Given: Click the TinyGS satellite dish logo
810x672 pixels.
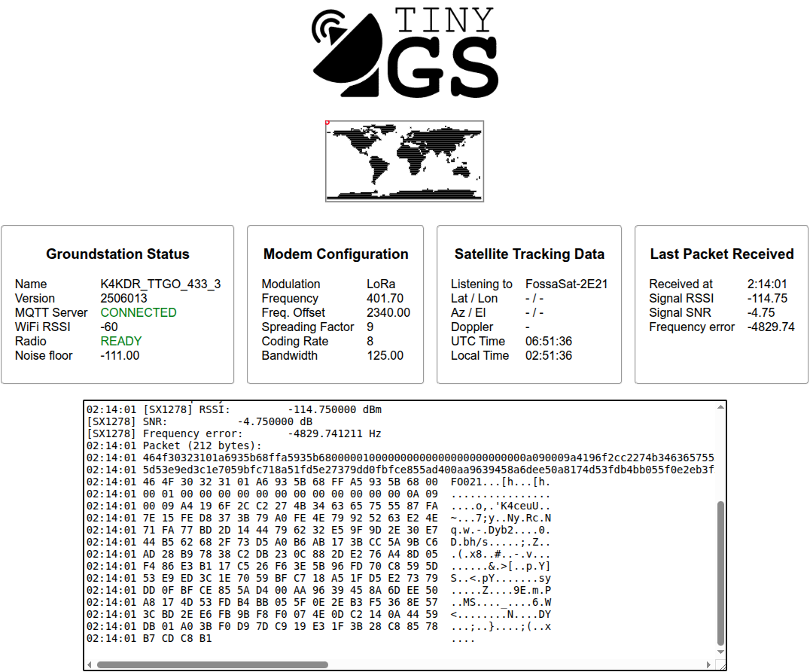Looking at the screenshot, I should pyautogui.click(x=405, y=52).
